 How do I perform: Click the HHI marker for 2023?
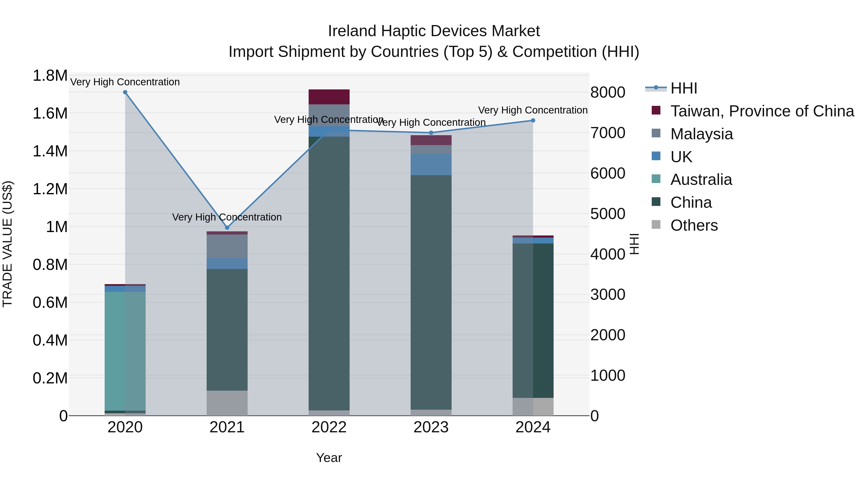point(431,133)
